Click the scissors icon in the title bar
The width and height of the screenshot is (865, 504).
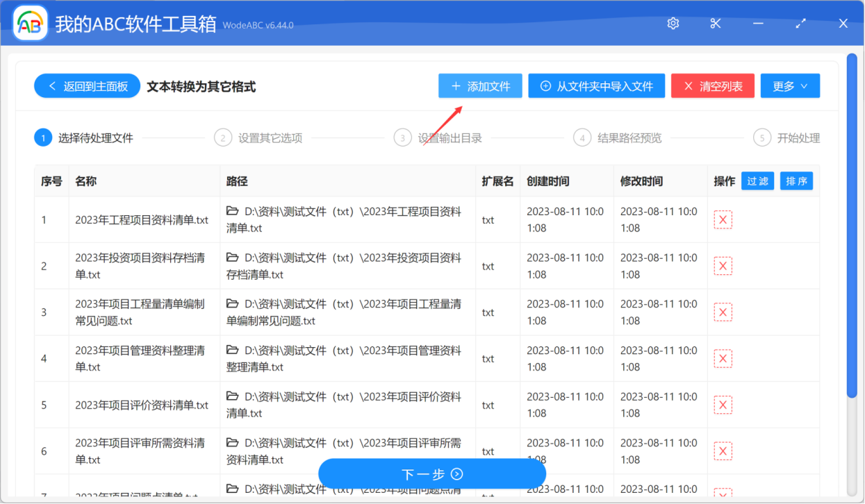(715, 23)
